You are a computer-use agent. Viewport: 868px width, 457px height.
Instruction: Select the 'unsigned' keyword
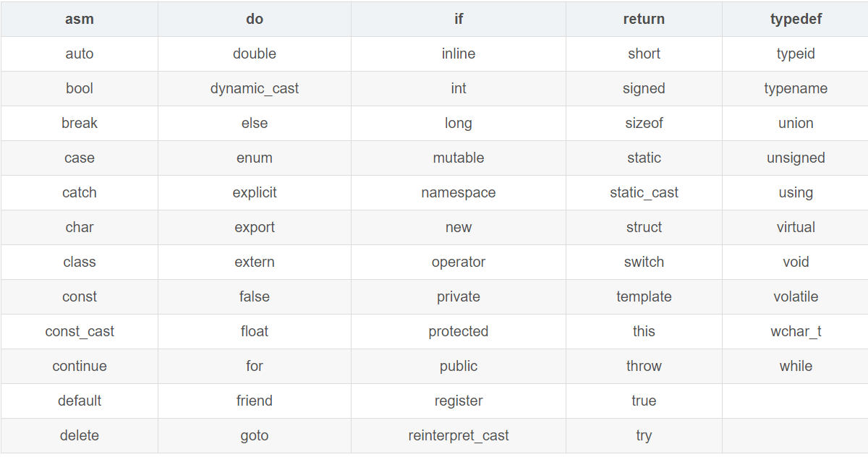(796, 158)
